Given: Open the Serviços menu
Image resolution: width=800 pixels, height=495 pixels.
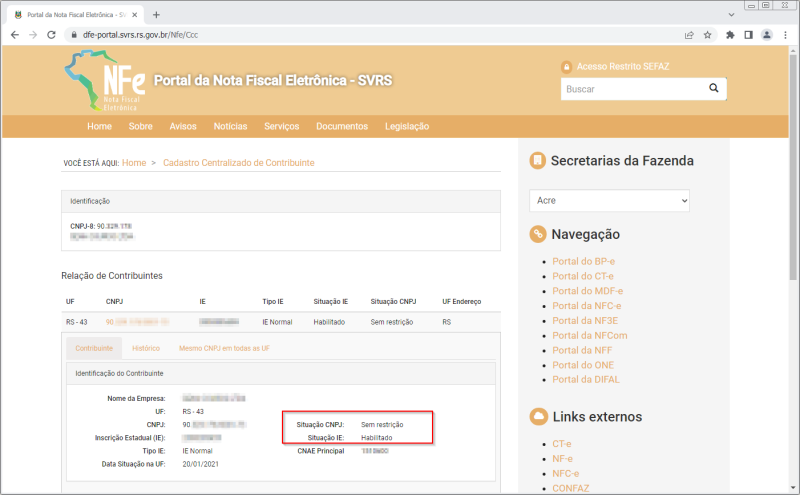Looking at the screenshot, I should click(x=282, y=126).
